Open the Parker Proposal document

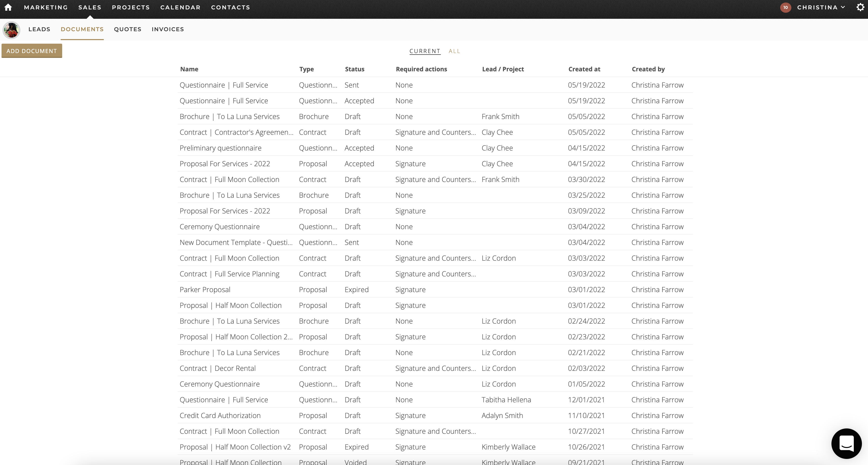click(205, 289)
